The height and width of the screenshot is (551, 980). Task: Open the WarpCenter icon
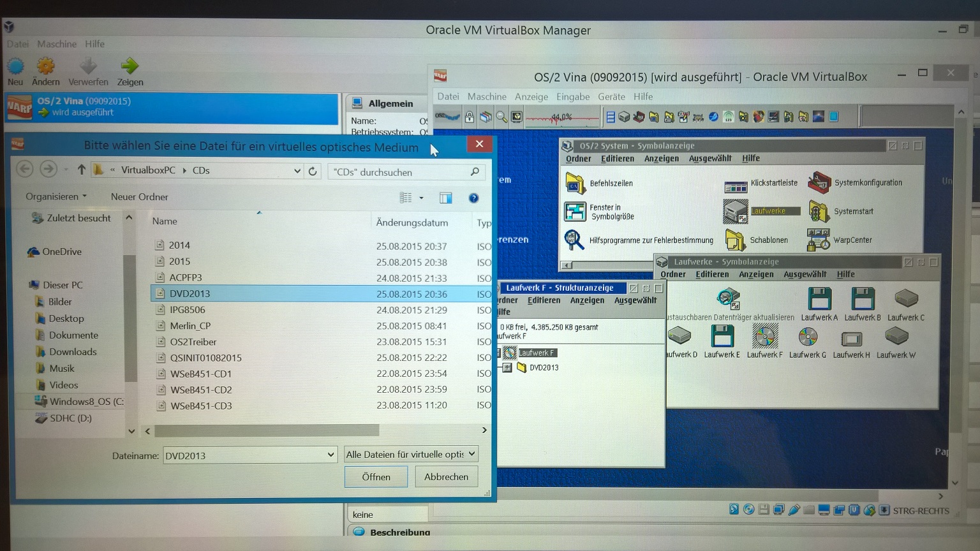[818, 240]
